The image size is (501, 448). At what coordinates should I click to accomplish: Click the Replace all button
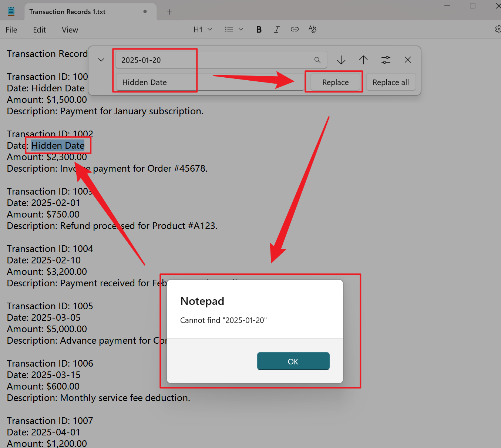(390, 82)
